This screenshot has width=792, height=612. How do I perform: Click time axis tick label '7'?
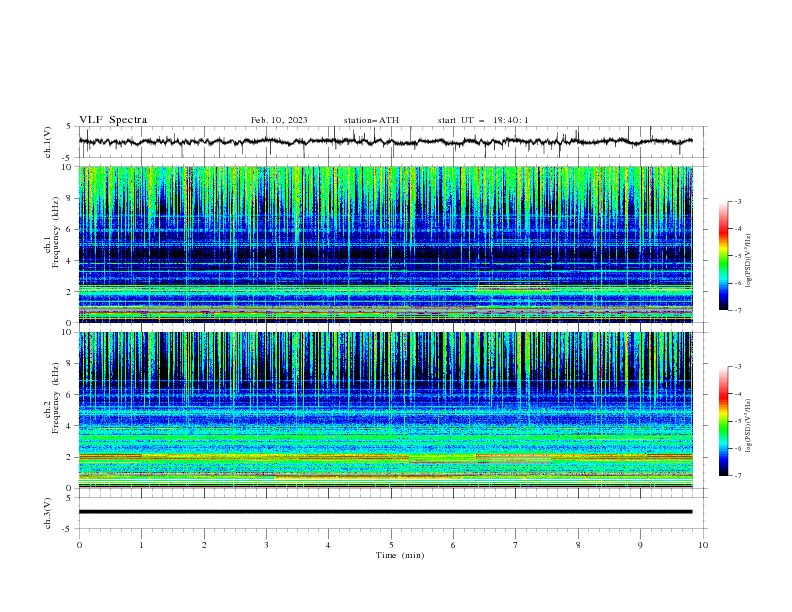516,545
